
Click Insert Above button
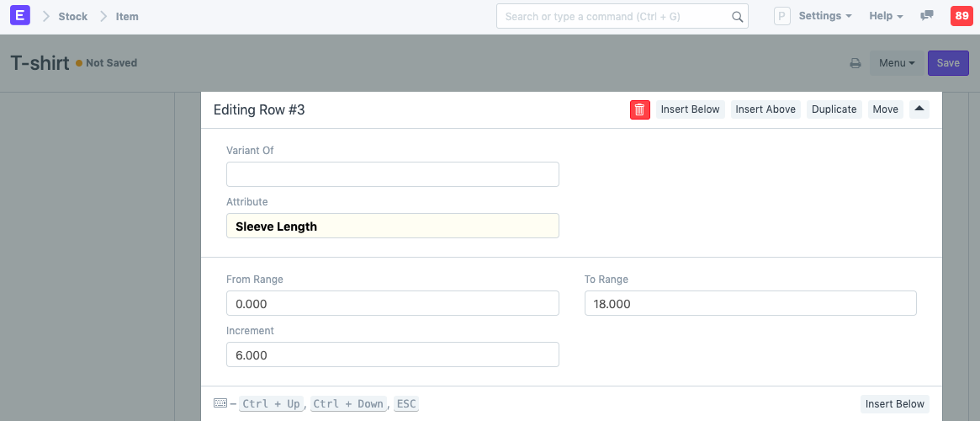(x=765, y=109)
